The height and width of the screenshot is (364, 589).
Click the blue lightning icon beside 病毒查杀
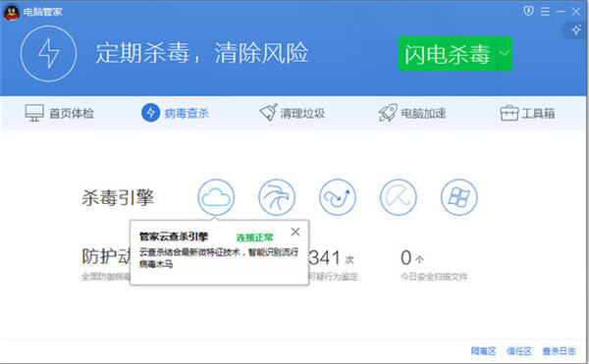(150, 113)
